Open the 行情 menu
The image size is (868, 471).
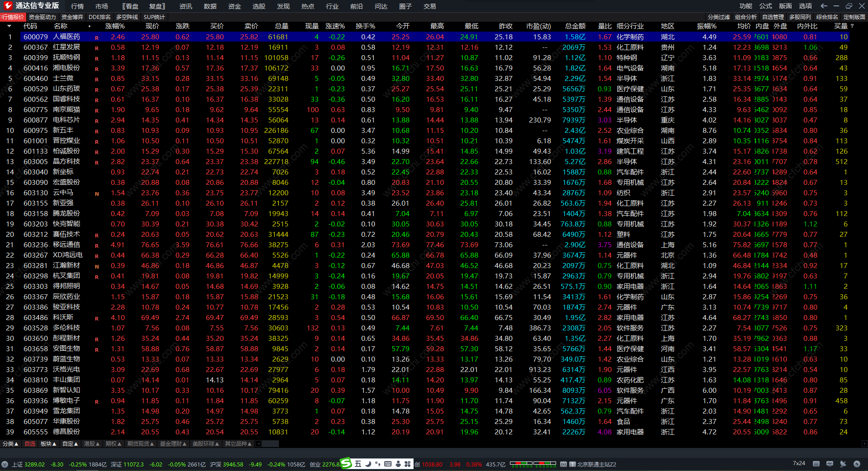pos(77,6)
